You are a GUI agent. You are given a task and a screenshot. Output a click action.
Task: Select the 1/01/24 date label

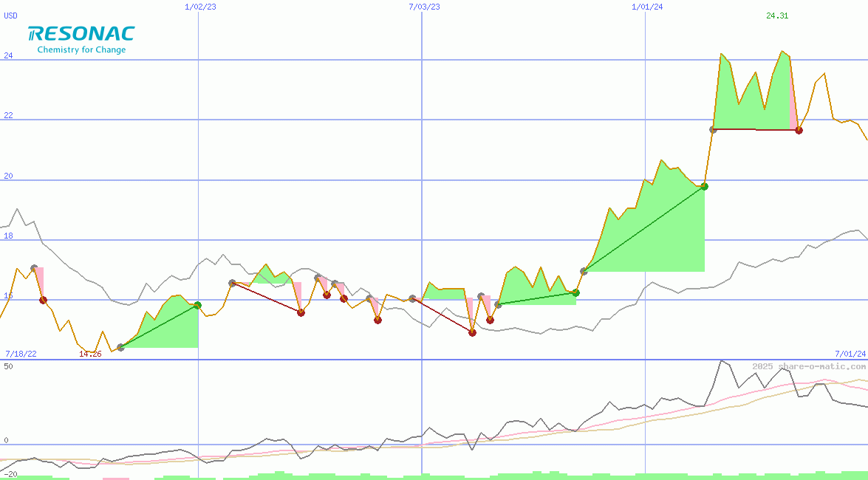[x=647, y=7]
